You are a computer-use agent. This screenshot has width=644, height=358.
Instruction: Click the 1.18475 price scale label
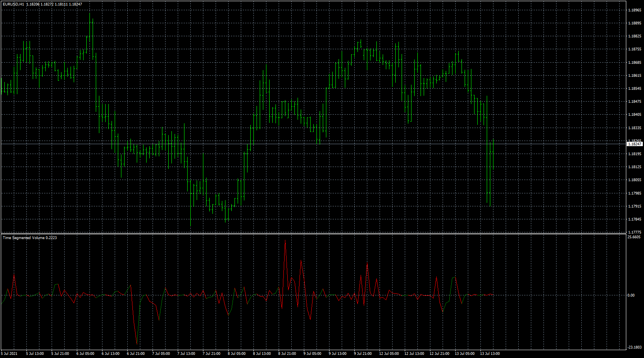635,102
